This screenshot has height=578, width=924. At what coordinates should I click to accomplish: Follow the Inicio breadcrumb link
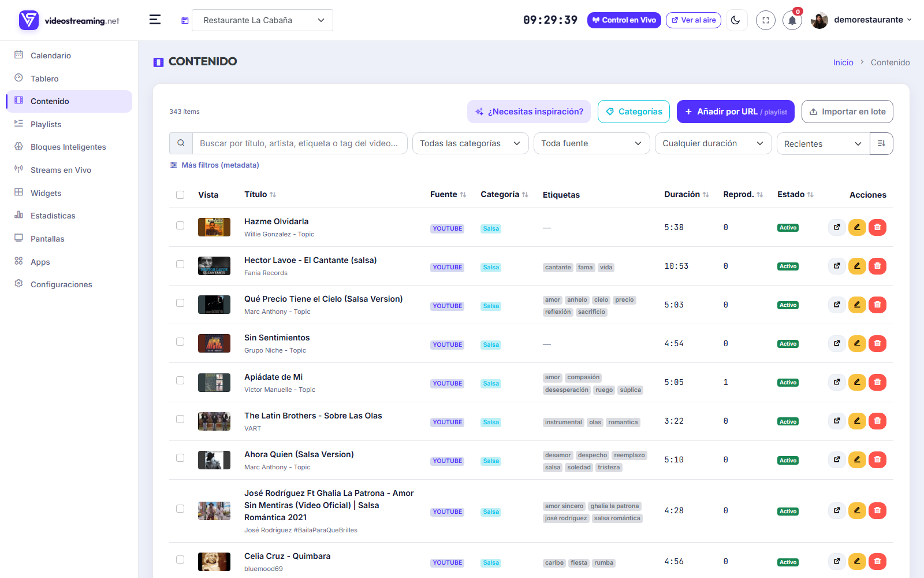pyautogui.click(x=843, y=62)
